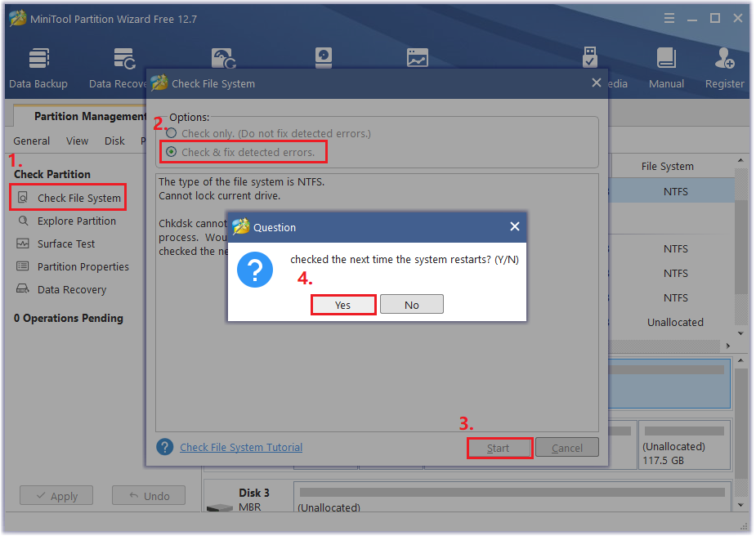Close the Question dialog
The height and width of the screenshot is (536, 756).
514,226
